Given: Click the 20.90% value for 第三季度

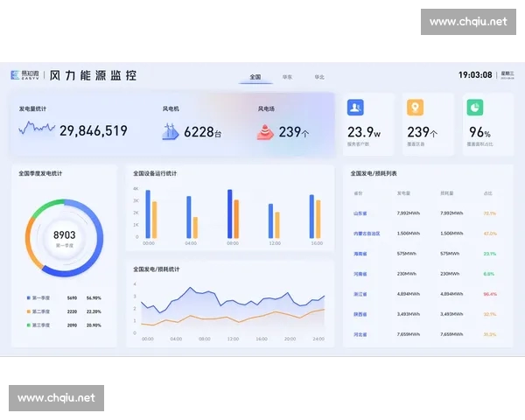Looking at the screenshot, I should 94,325.
